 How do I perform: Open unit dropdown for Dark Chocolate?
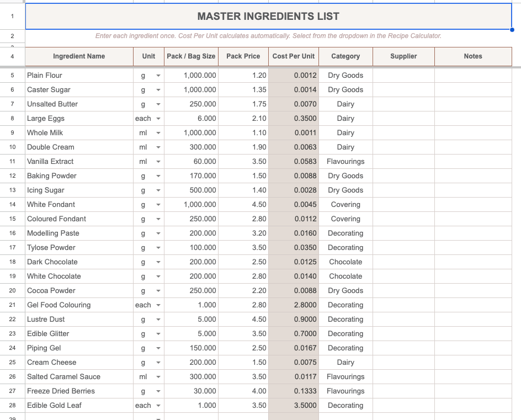[158, 262]
